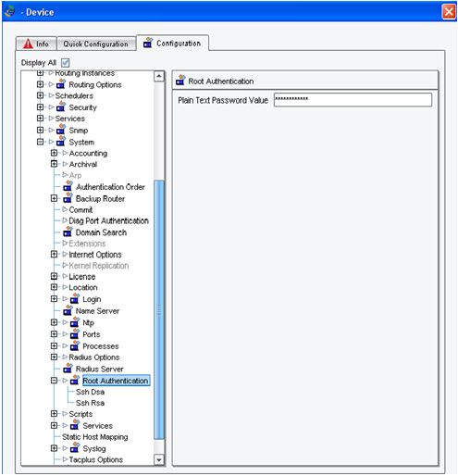The width and height of the screenshot is (458, 476).
Task: Click the tree scrollbar down arrow
Action: point(159,459)
